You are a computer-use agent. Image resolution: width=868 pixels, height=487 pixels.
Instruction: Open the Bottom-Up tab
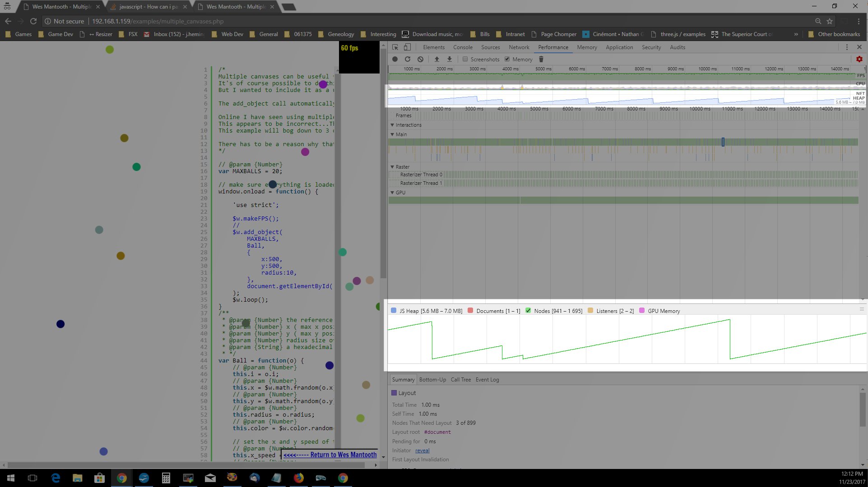(432, 380)
